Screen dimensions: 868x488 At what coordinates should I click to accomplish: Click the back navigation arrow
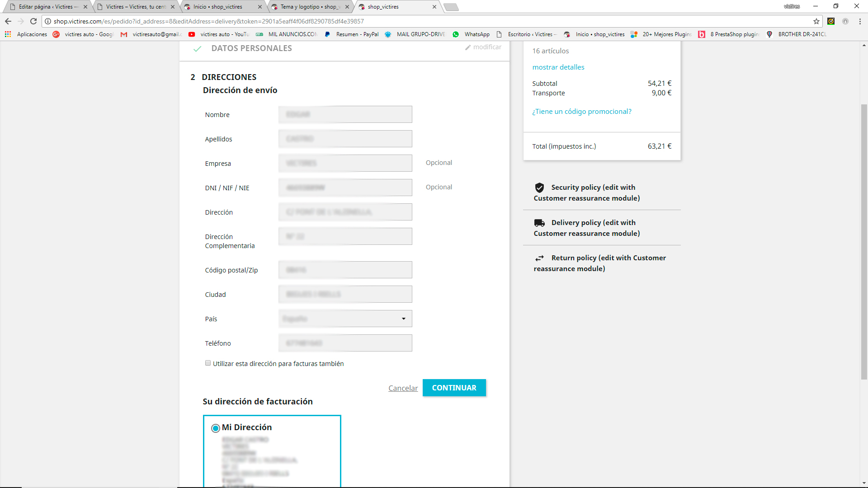pos(8,21)
